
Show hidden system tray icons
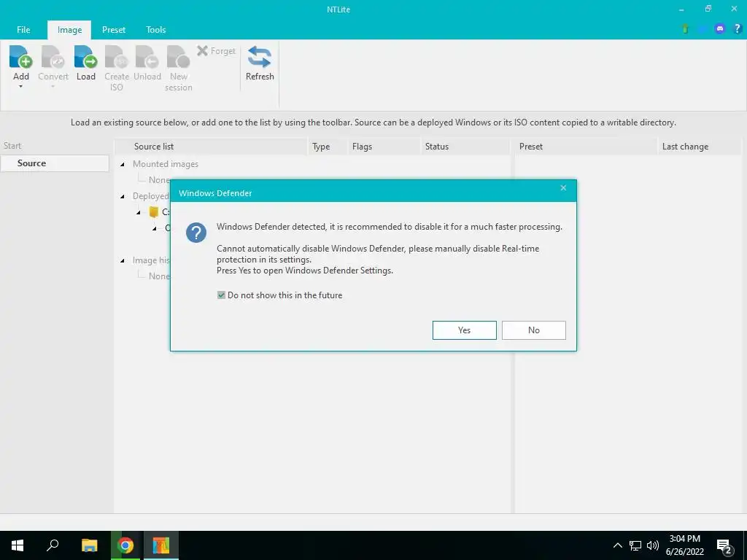(x=617, y=545)
